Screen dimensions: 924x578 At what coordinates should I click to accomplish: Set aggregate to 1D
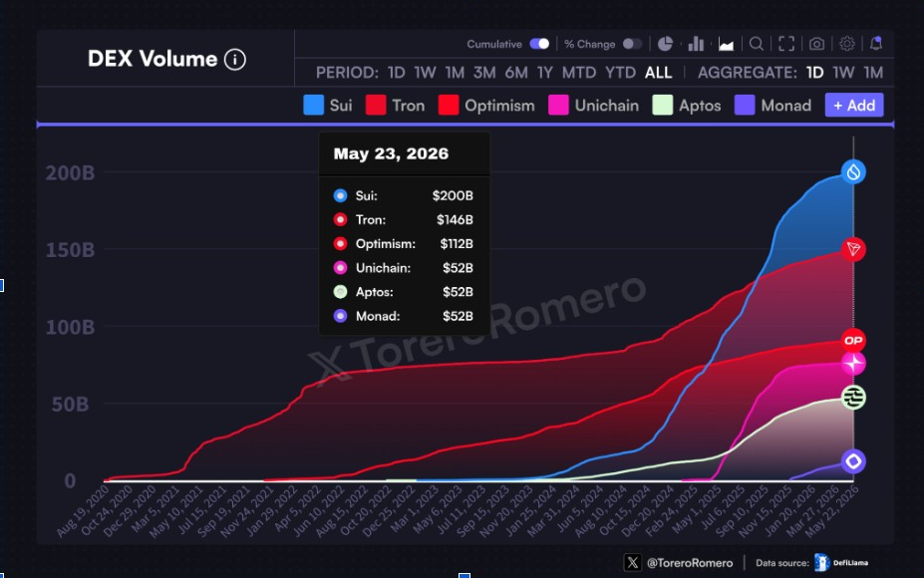coord(815,73)
